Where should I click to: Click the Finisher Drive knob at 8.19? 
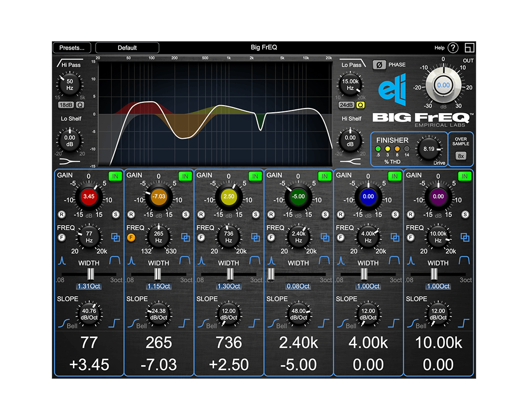pyautogui.click(x=429, y=149)
